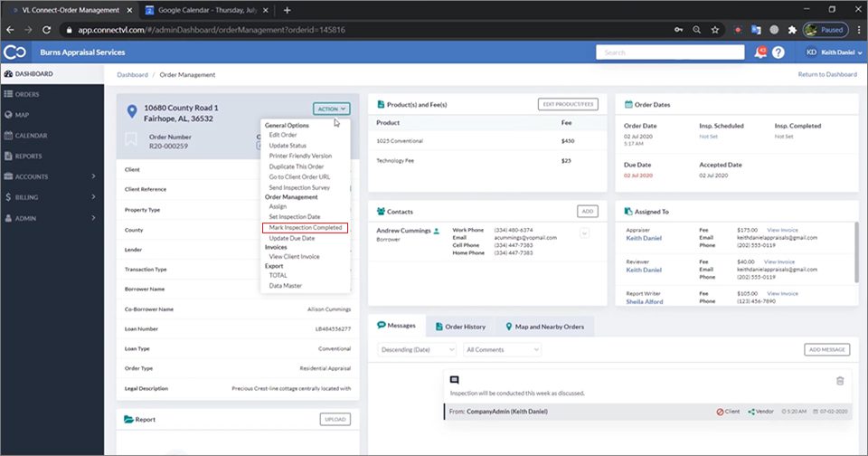This screenshot has height=456, width=868.
Task: Open Sheila Alford report writer link
Action: 645,302
